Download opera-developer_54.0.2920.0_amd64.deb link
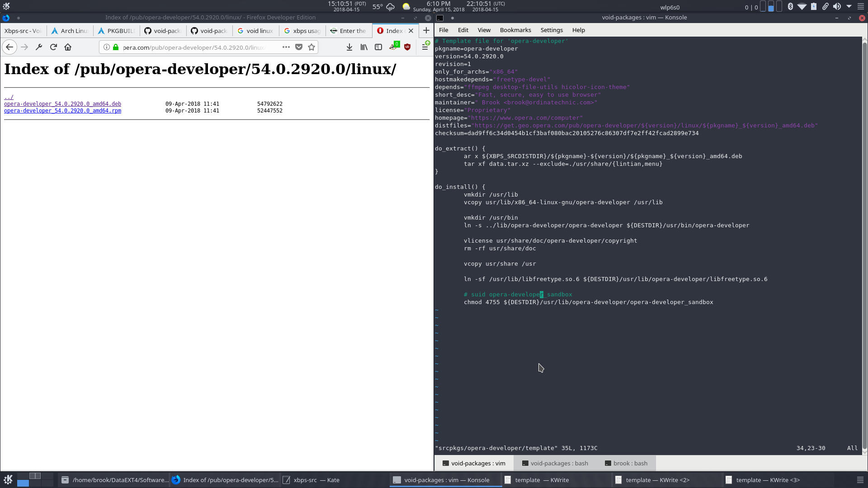 coord(62,104)
